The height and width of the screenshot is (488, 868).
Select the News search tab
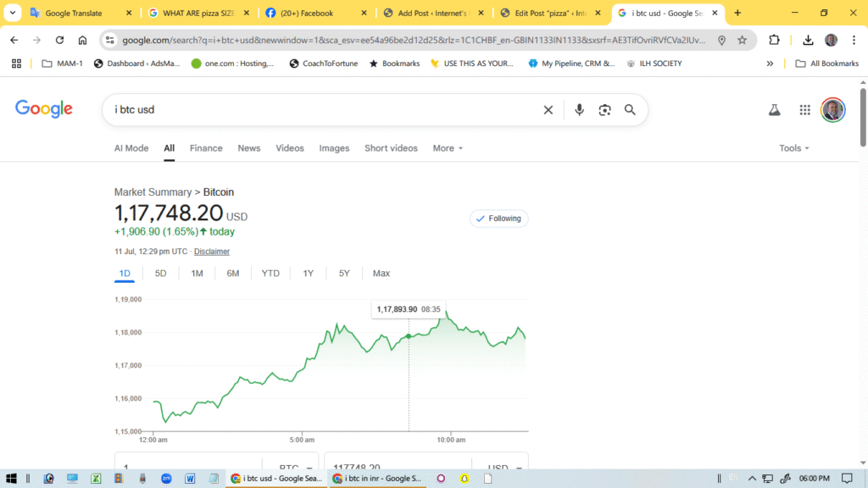click(x=249, y=148)
